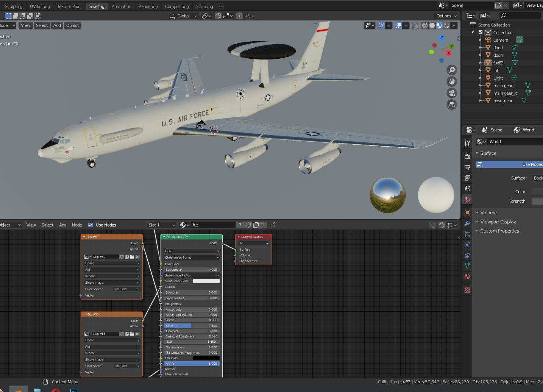The height and width of the screenshot is (392, 543).
Task: Toggle fake user shield for fuz material
Action: (x=248, y=225)
